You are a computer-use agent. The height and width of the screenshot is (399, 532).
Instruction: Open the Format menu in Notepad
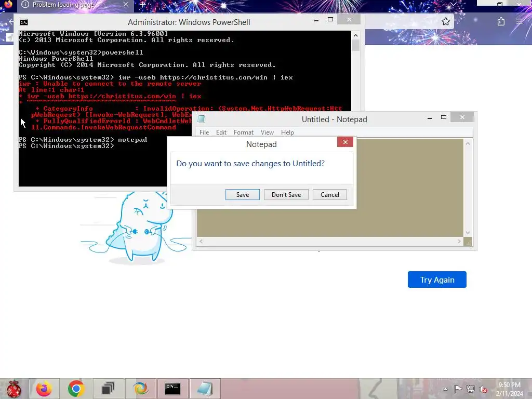(x=243, y=132)
